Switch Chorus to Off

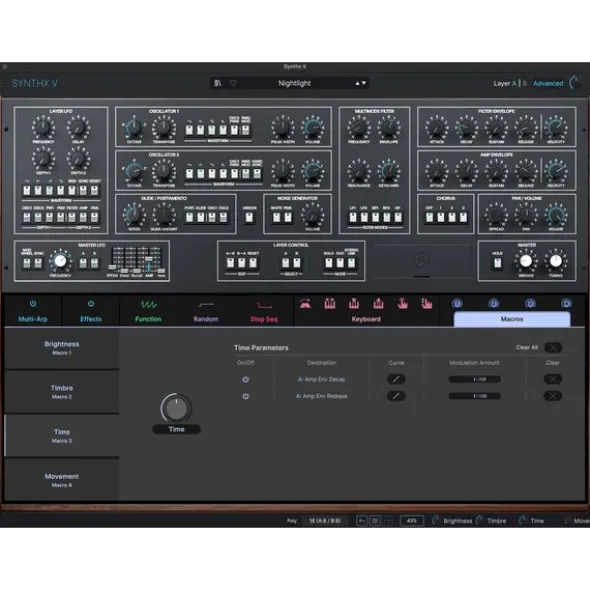(429, 217)
